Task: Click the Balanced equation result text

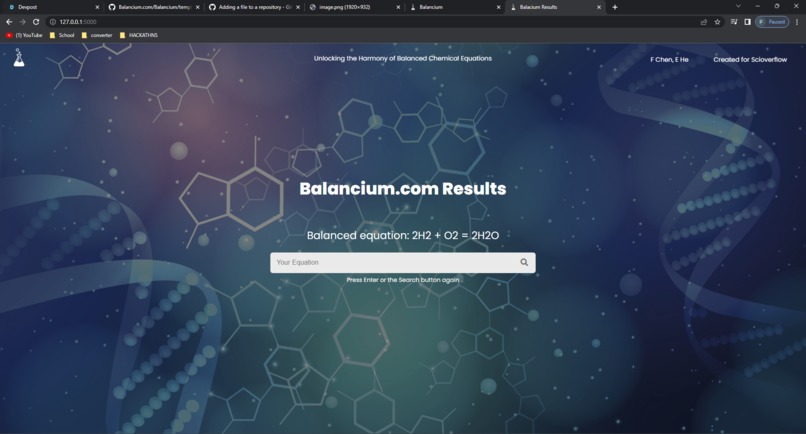Action: point(403,236)
